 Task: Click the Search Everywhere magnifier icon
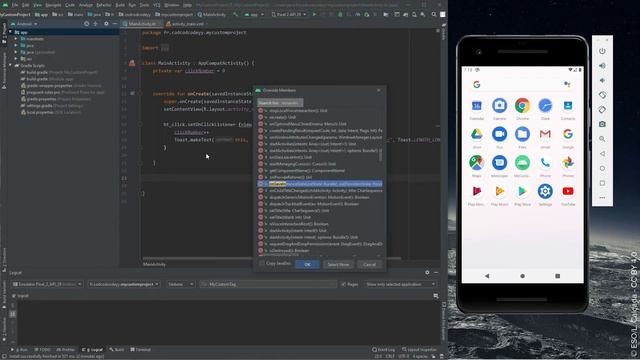[433, 14]
